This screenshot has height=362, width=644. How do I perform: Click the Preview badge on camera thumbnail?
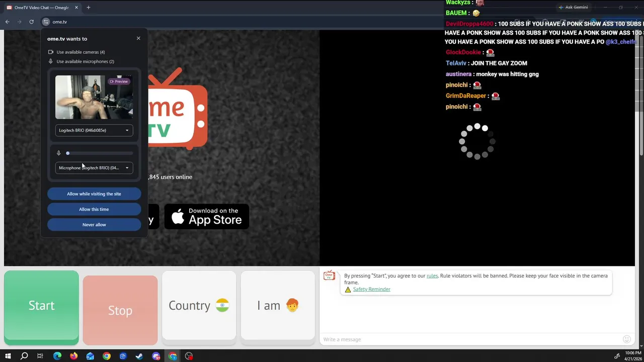click(x=119, y=81)
